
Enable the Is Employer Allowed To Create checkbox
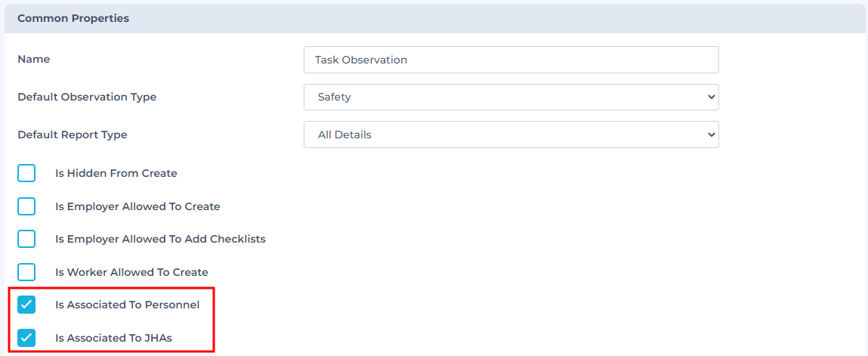[26, 206]
